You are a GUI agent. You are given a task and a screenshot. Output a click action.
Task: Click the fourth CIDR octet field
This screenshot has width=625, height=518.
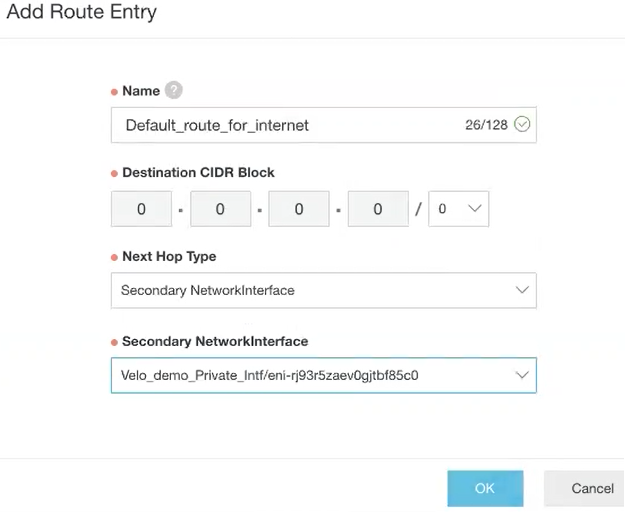pyautogui.click(x=378, y=209)
